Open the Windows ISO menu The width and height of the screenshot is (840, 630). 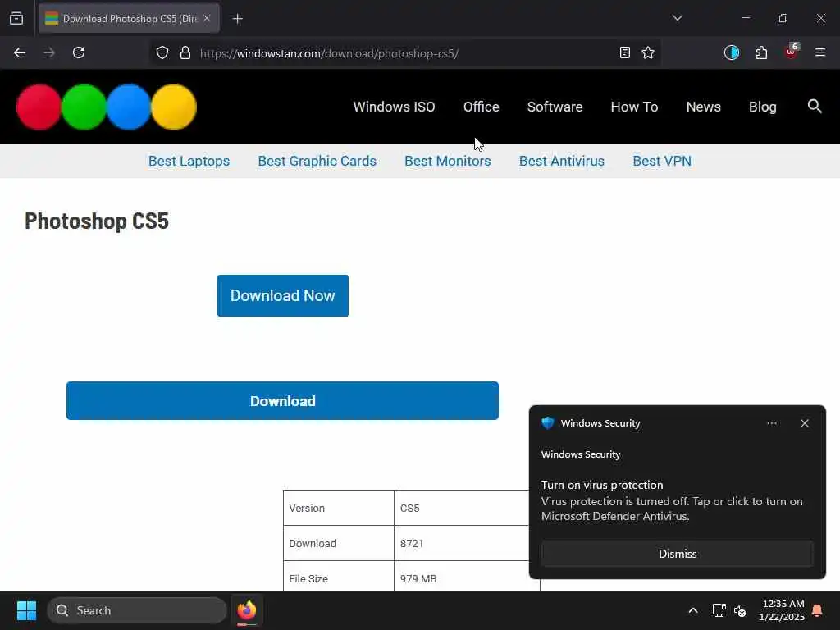[x=394, y=107]
